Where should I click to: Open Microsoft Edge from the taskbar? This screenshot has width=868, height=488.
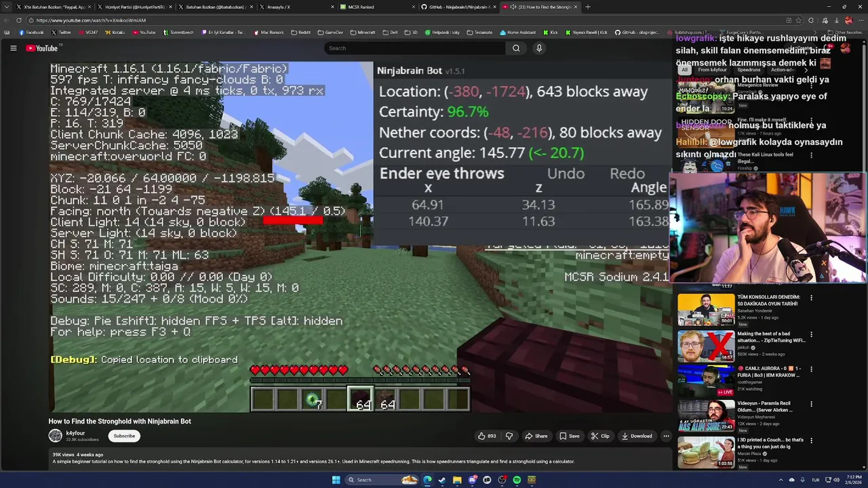427,480
